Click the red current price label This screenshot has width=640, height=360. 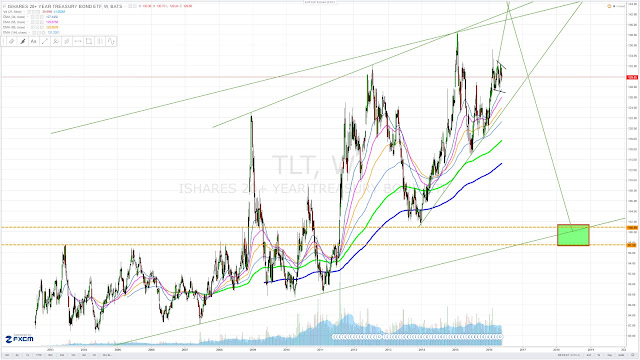point(632,77)
